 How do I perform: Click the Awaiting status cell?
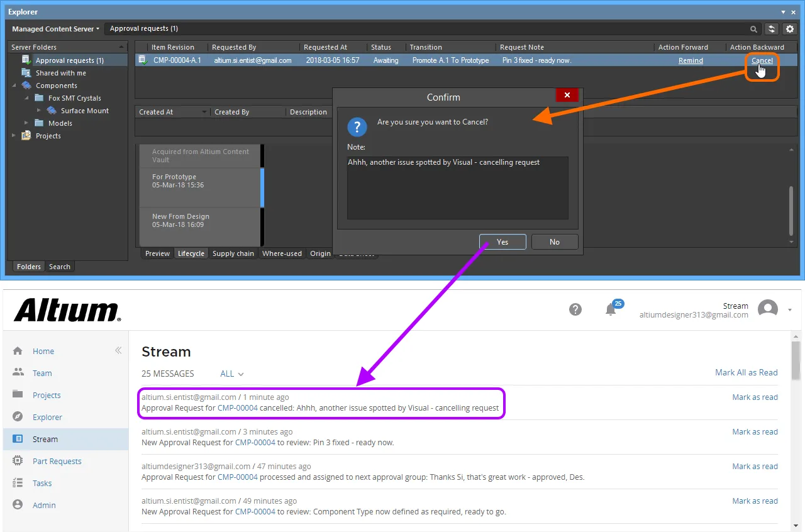click(386, 60)
